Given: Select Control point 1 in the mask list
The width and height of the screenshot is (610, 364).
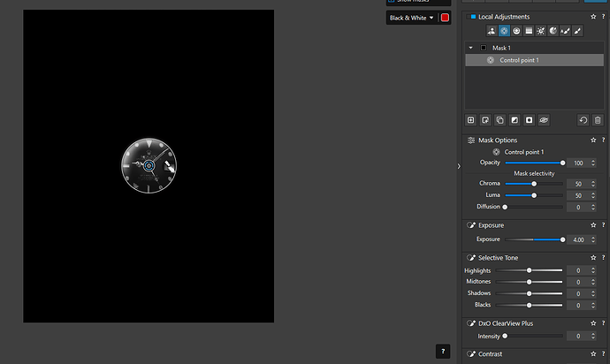Looking at the screenshot, I should click(519, 60).
